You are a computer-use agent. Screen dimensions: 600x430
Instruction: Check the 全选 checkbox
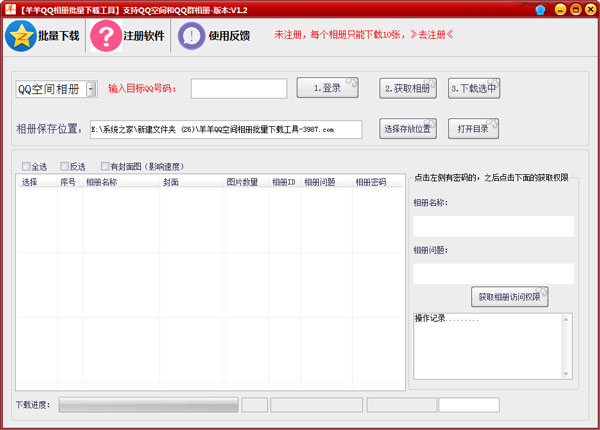tap(26, 166)
